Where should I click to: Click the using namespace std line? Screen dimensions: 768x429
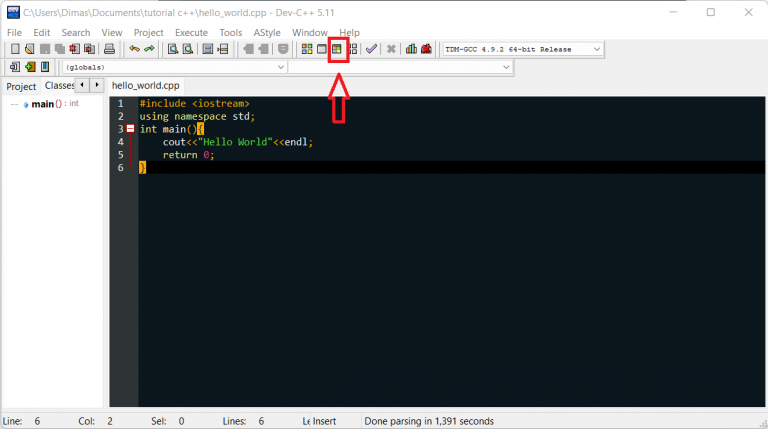tap(197, 116)
